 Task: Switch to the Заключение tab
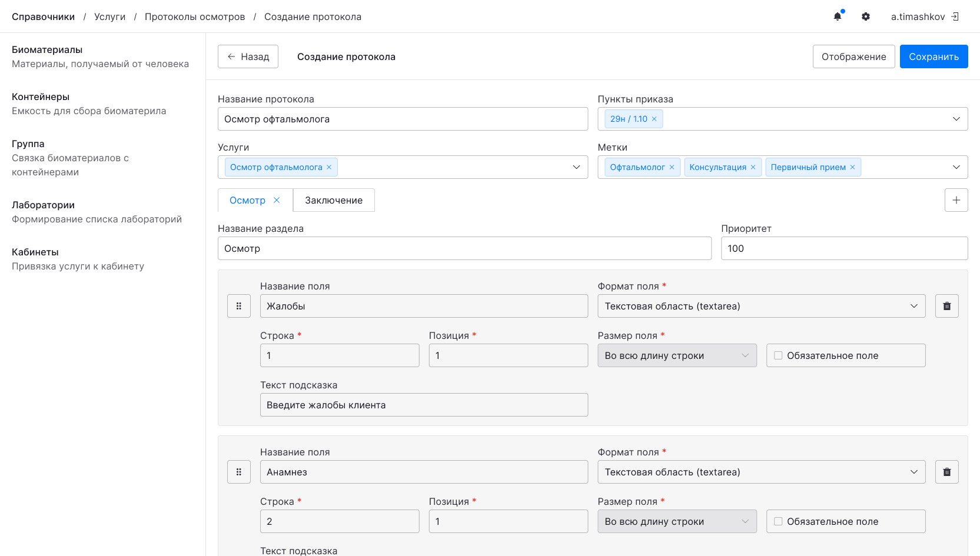334,200
